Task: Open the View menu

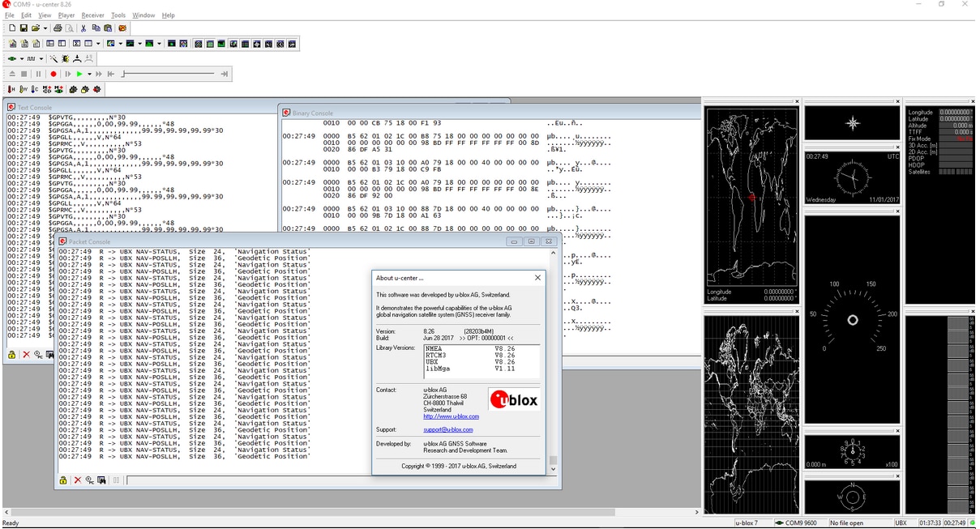Action: (x=45, y=15)
